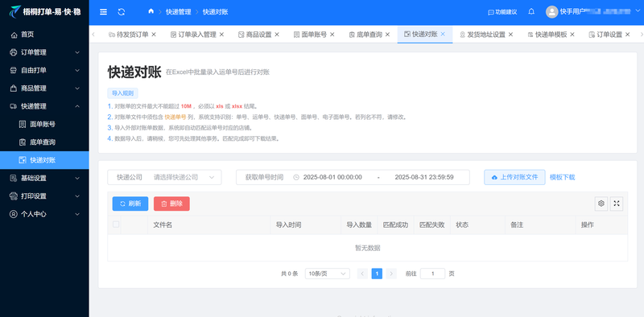The height and width of the screenshot is (317, 644).
Task: Expand the 基础设置 sidebar menu
Action: 44,178
